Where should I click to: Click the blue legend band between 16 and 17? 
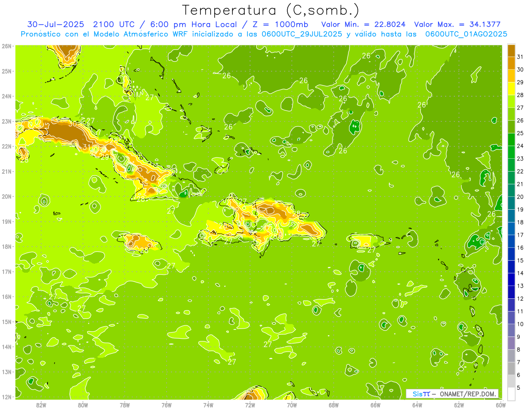pyautogui.click(x=512, y=241)
